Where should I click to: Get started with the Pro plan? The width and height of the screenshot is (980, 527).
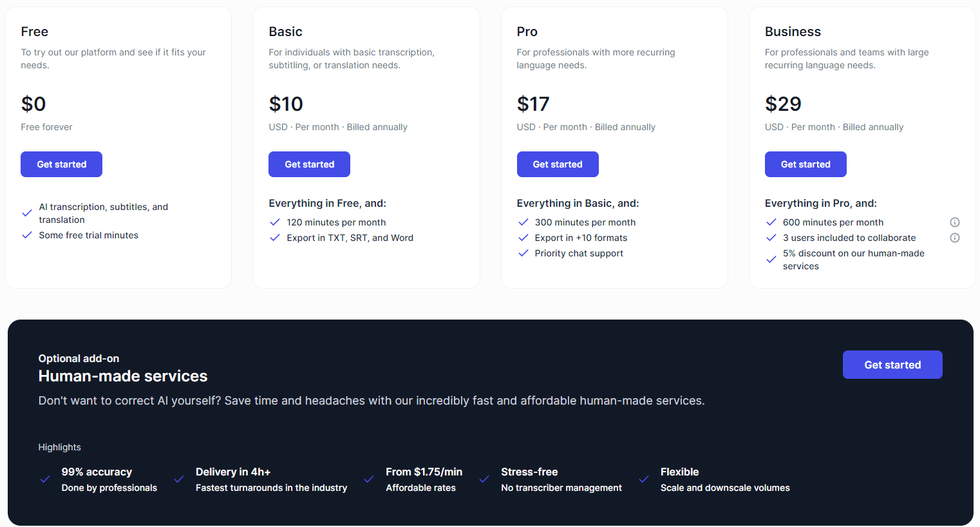(558, 164)
